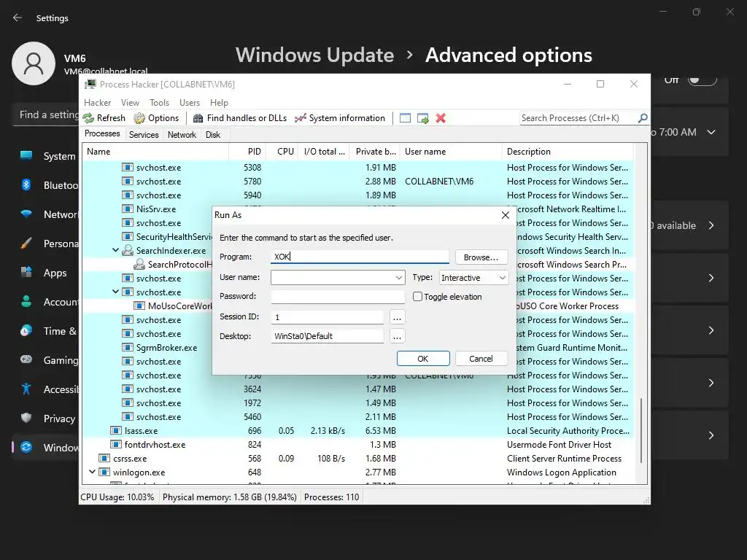Click OK in Run As dialog
The height and width of the screenshot is (560, 747).
[x=423, y=359]
